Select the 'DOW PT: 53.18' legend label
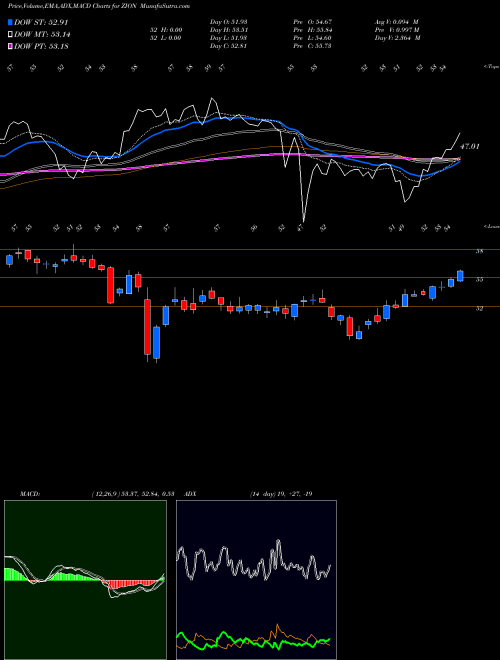 pos(41,46)
